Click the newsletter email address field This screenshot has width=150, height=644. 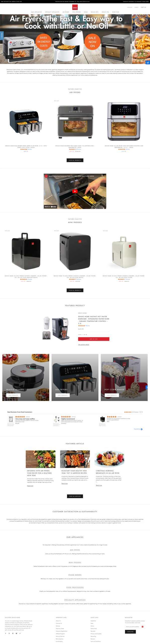click(x=133, y=627)
